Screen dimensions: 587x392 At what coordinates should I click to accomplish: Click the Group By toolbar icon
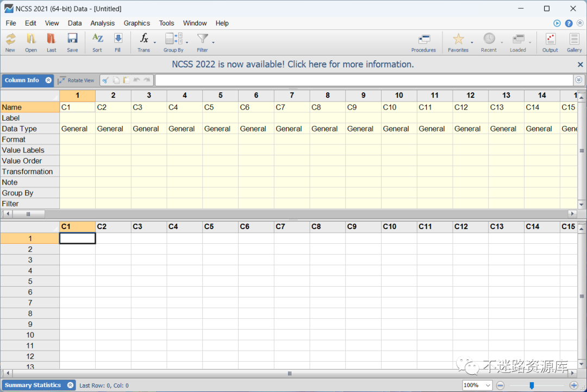click(x=173, y=42)
